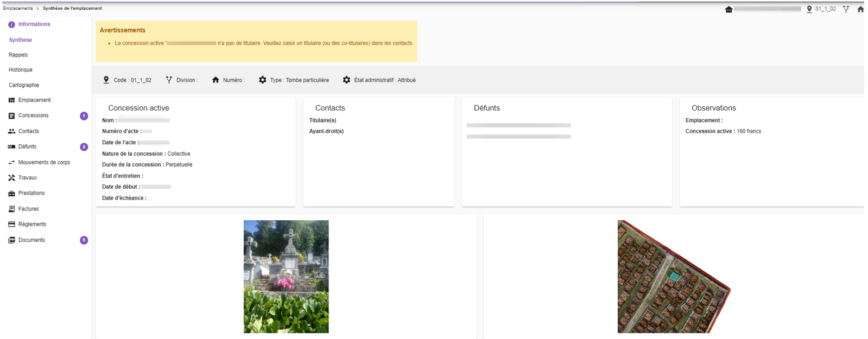The width and height of the screenshot is (868, 339).
Task: Click the Contacts people icon in sidebar
Action: [x=11, y=131]
